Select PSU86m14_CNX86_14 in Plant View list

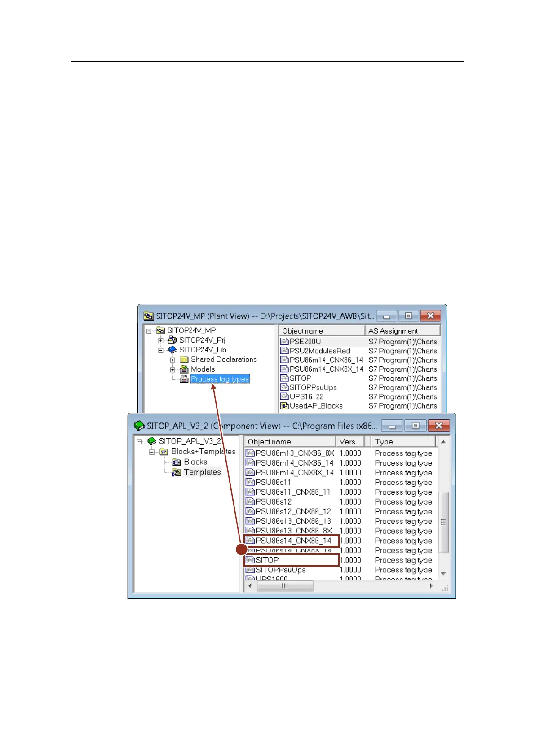tap(326, 360)
